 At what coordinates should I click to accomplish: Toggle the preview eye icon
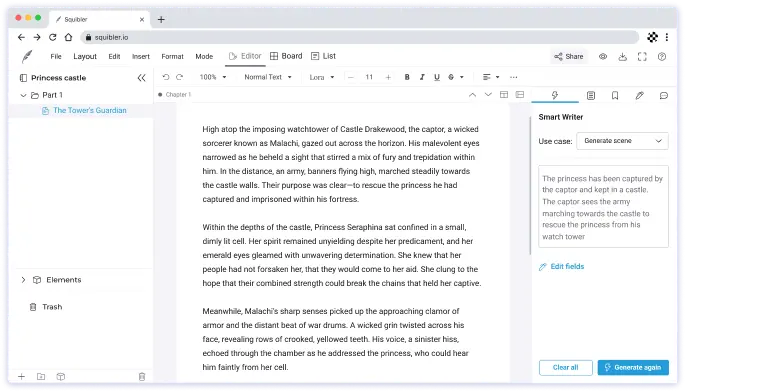point(603,56)
